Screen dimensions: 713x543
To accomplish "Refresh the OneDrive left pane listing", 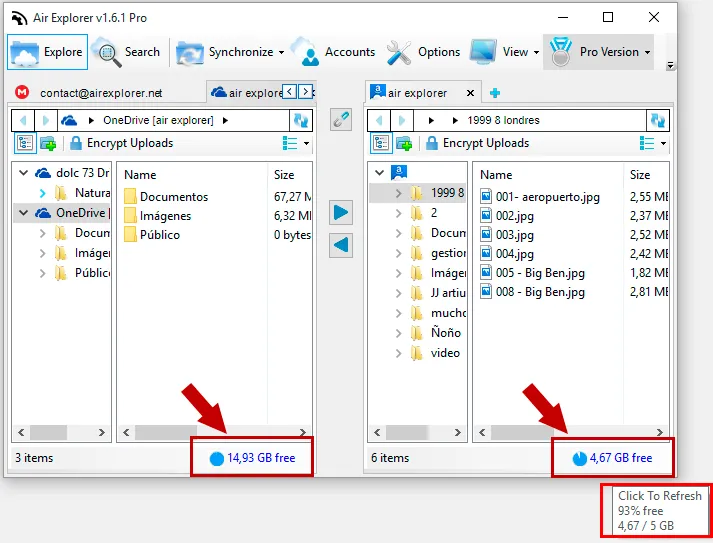I will click(301, 121).
